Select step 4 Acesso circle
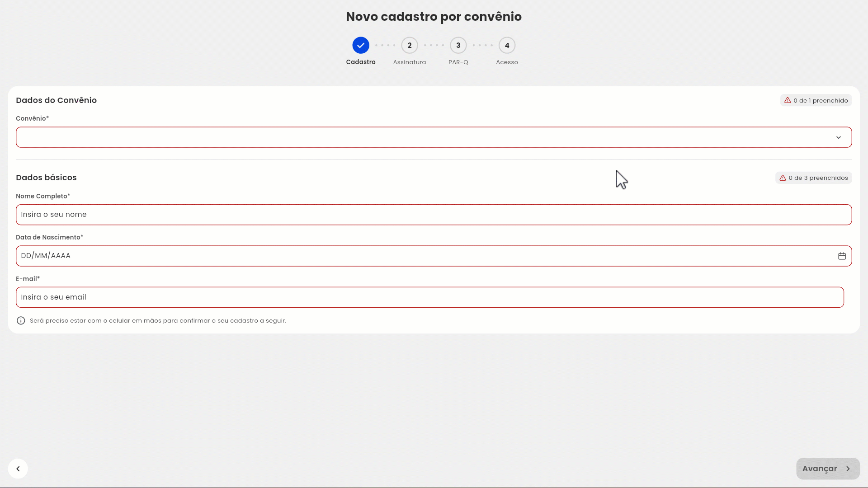Image resolution: width=868 pixels, height=488 pixels. [507, 45]
